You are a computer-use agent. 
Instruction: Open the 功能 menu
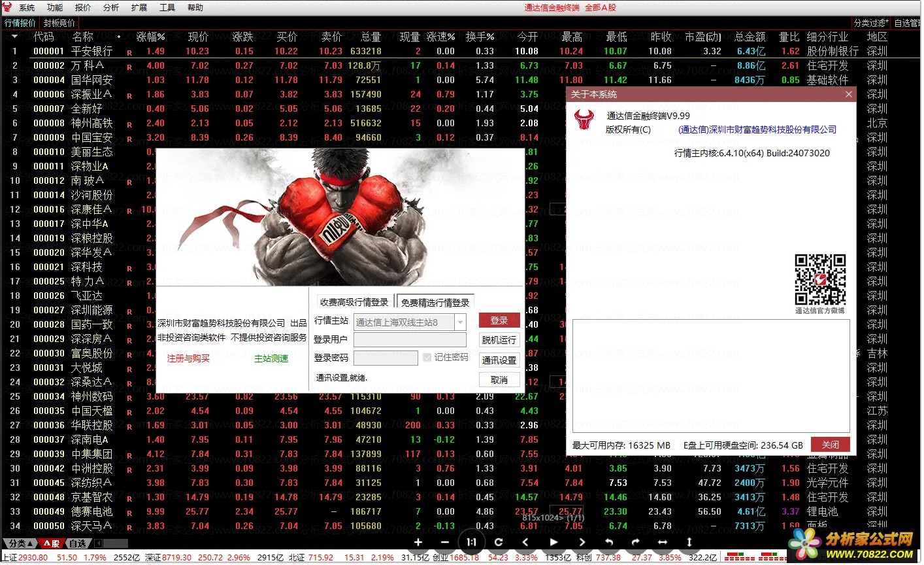pos(55,8)
